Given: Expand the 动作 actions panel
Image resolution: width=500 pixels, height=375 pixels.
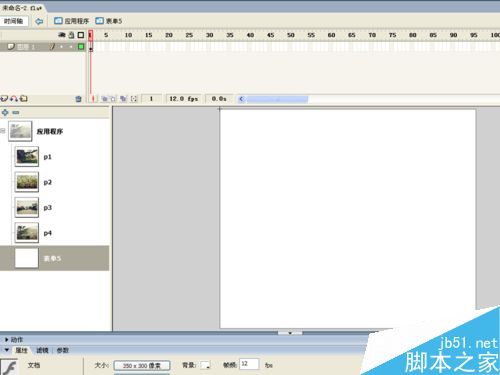Looking at the screenshot, I should [6, 340].
